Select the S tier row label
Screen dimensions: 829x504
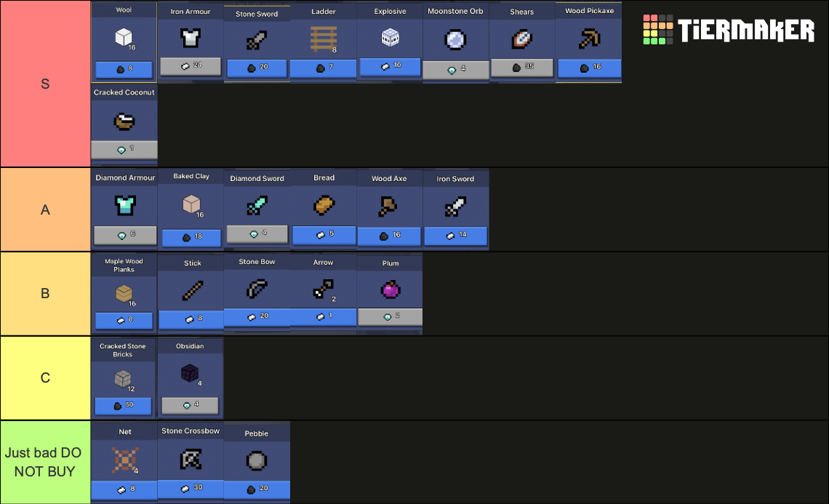(x=45, y=84)
